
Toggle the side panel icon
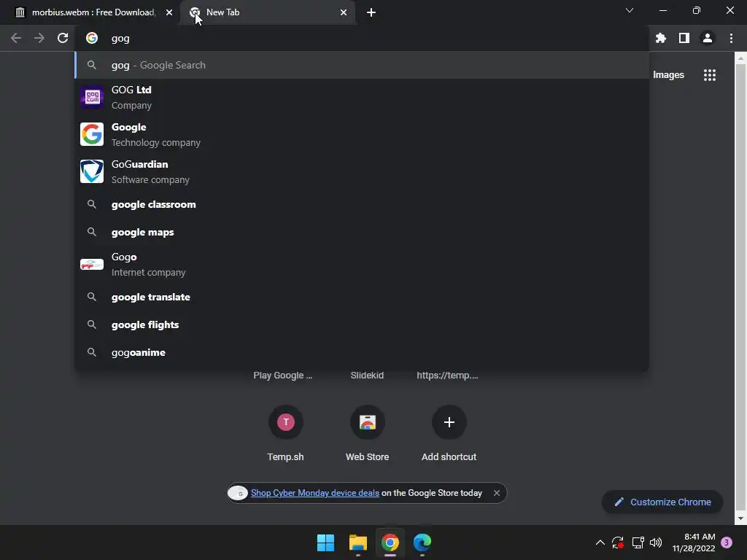tap(684, 38)
